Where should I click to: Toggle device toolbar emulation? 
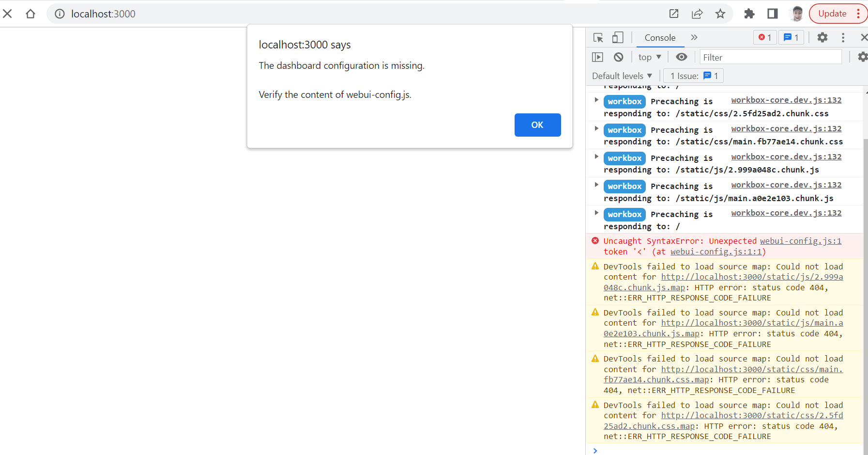[x=617, y=37]
